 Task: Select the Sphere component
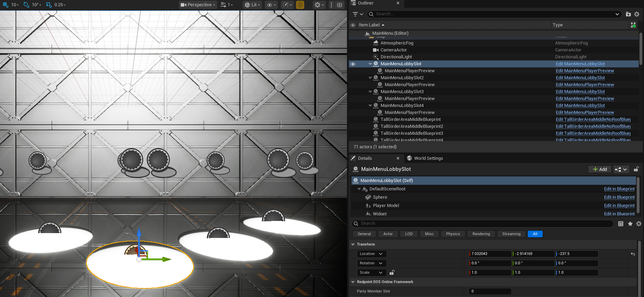click(380, 197)
